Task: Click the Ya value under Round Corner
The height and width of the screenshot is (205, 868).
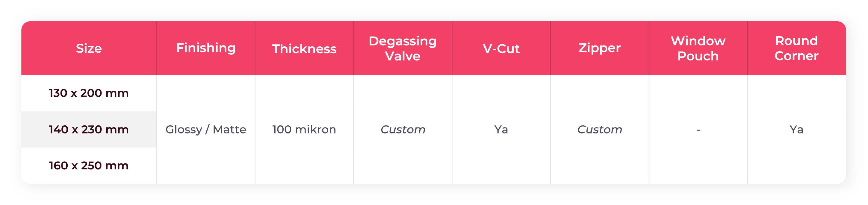Action: tap(796, 130)
